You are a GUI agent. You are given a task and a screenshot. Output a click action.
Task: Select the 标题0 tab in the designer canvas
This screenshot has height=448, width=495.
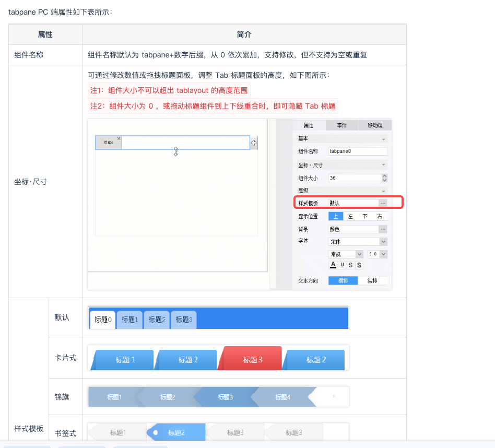108,143
